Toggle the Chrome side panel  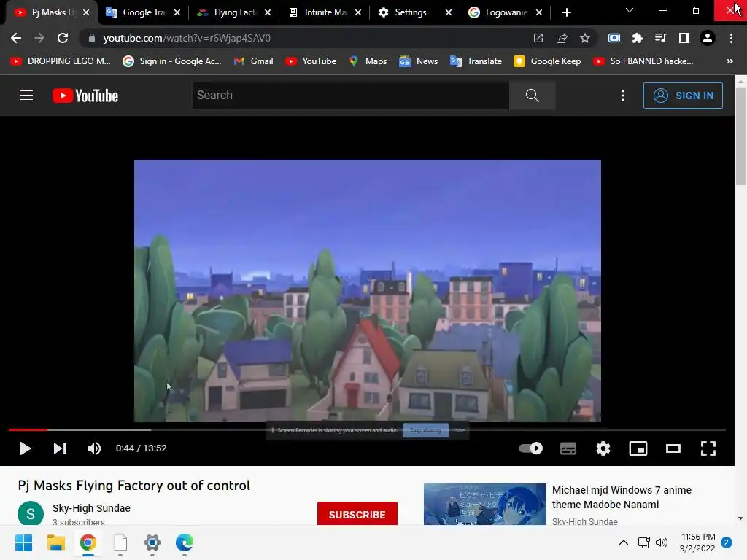click(x=684, y=38)
